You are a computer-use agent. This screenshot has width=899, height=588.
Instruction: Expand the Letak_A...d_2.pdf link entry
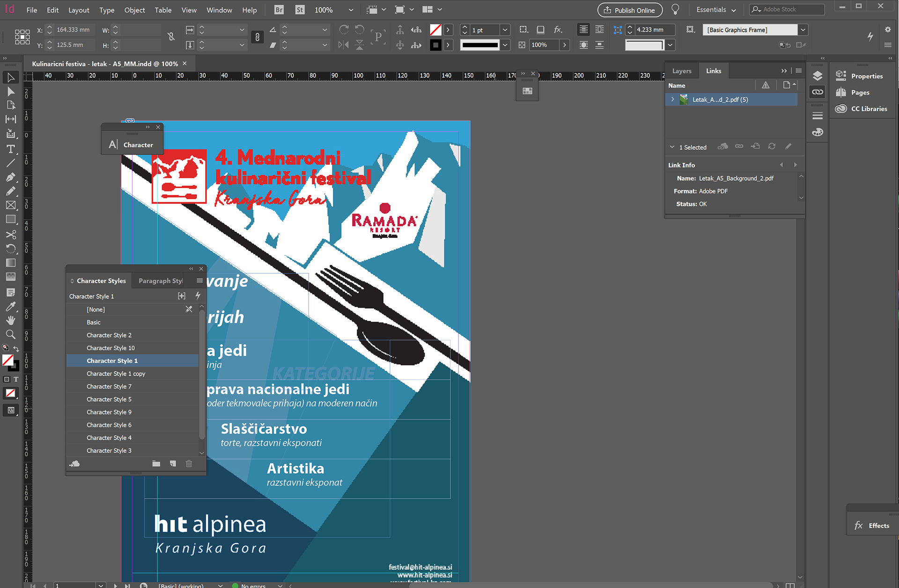[x=673, y=99]
